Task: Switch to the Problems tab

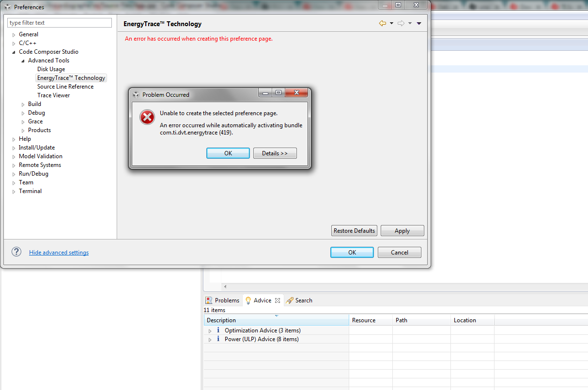Action: click(223, 300)
